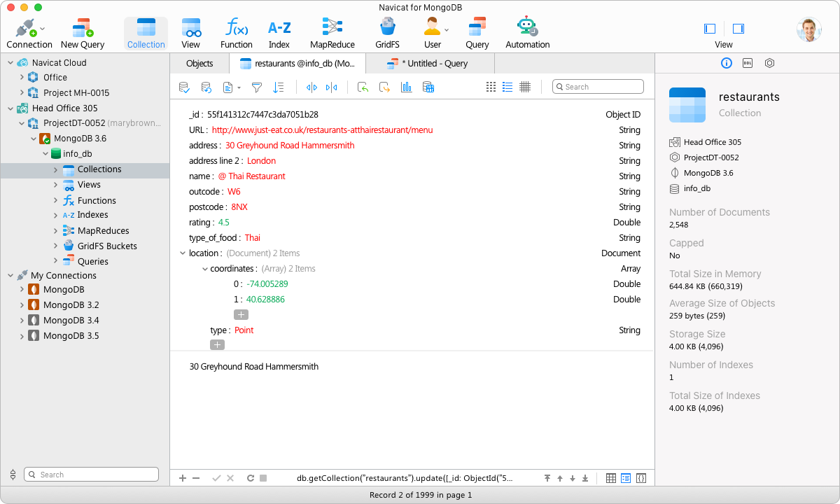Select Views in the sidebar tree
The image size is (840, 504).
[x=89, y=185]
